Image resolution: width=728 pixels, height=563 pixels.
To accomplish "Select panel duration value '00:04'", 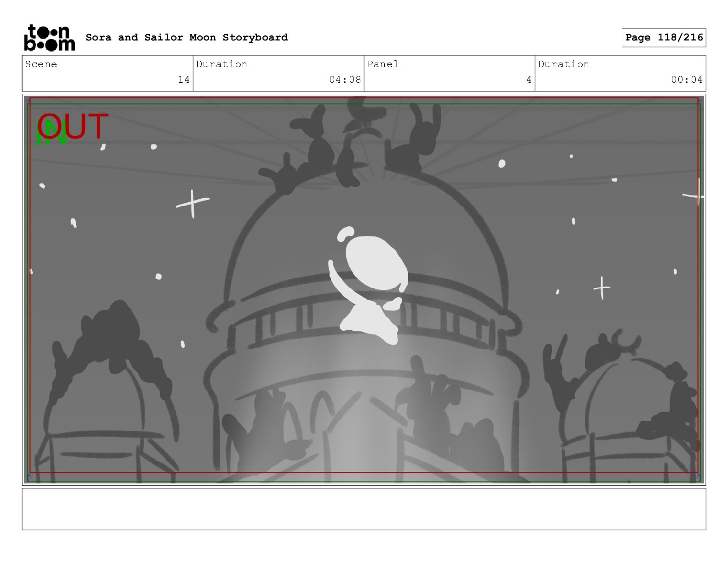I will point(687,80).
